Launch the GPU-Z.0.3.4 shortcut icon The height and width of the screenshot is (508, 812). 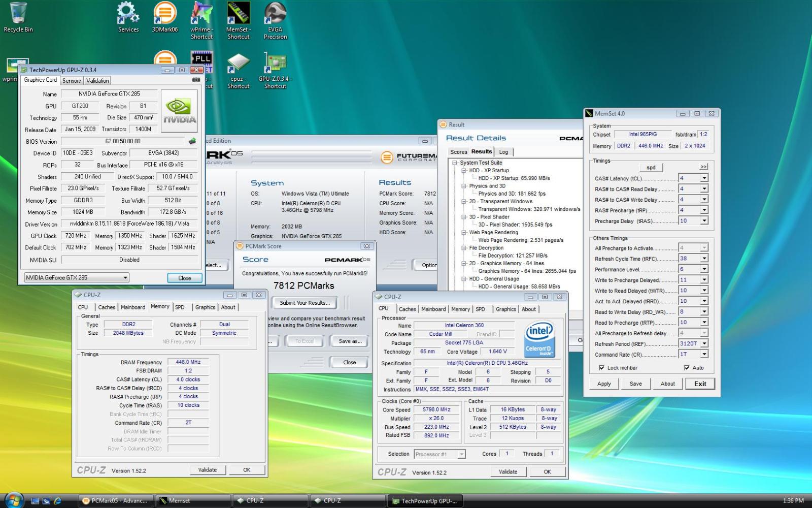[275, 71]
